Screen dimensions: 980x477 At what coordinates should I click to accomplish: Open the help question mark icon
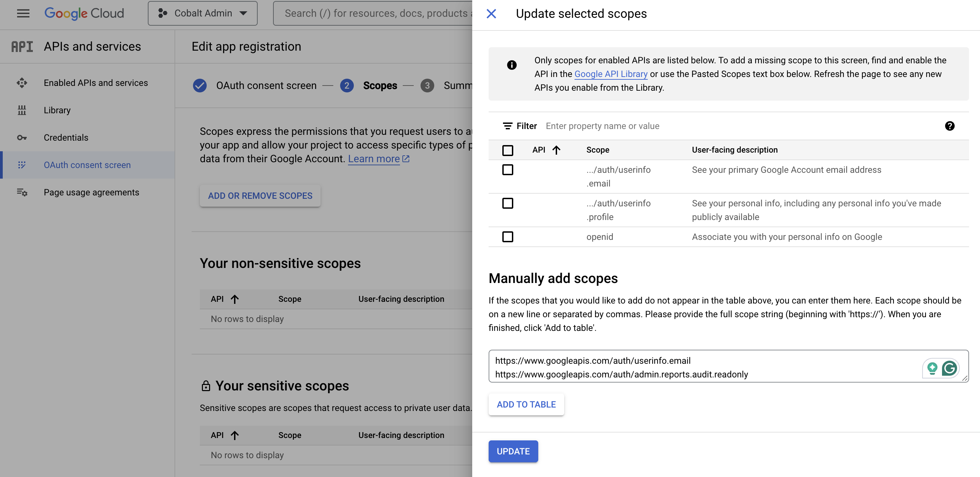[x=950, y=126]
